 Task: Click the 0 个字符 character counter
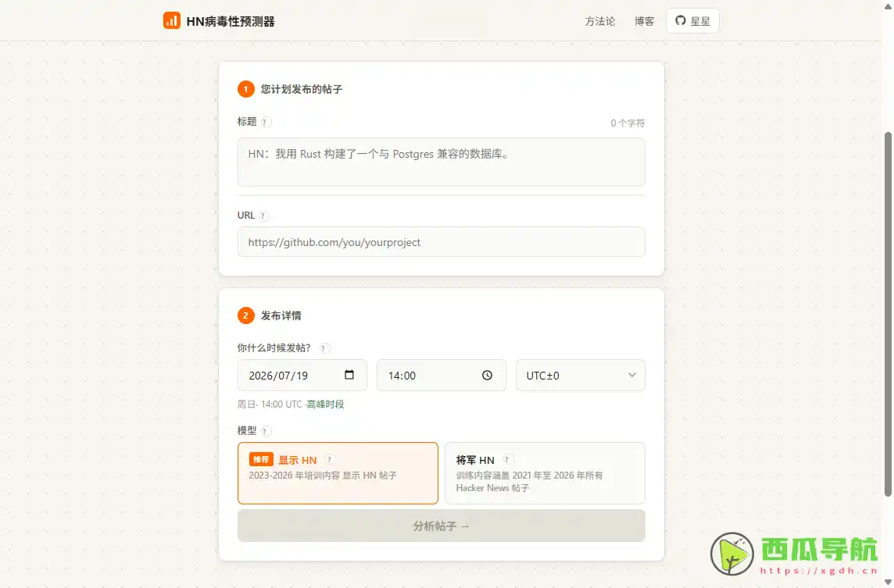628,123
